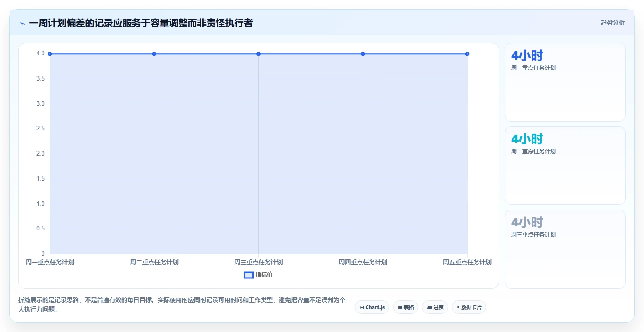Click the x-axis label 周四重点任务计划

363,263
